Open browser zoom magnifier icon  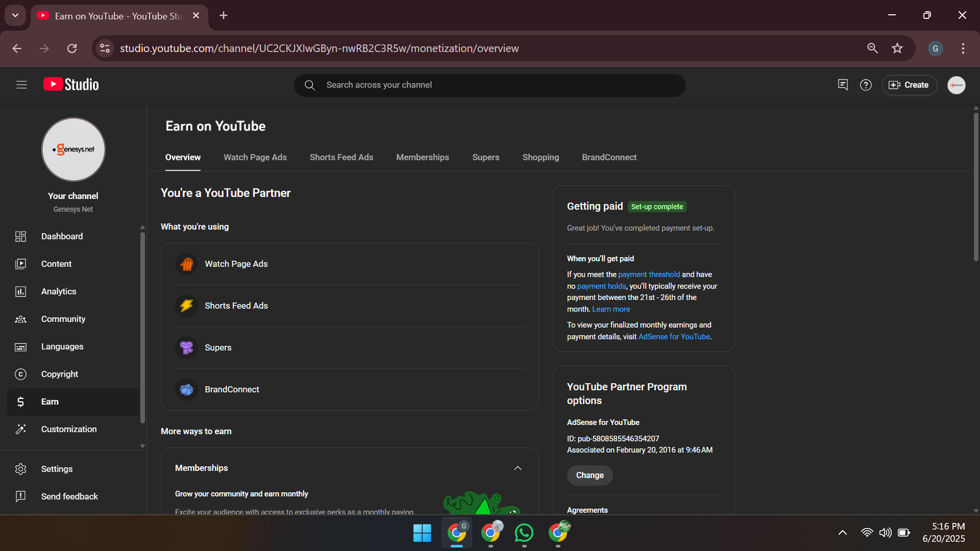point(873,48)
